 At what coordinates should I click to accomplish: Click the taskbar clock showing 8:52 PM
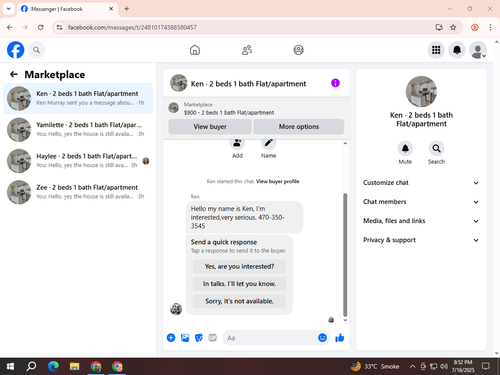click(x=463, y=366)
